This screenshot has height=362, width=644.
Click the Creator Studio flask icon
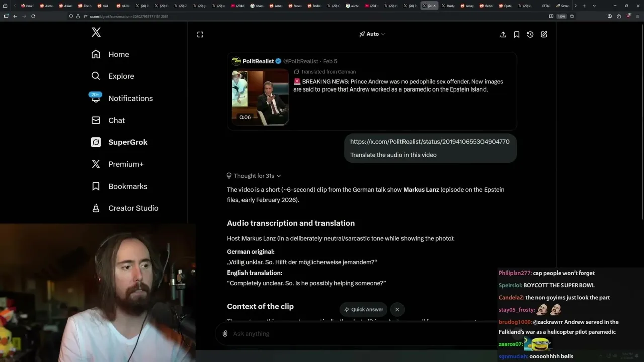[96, 208]
